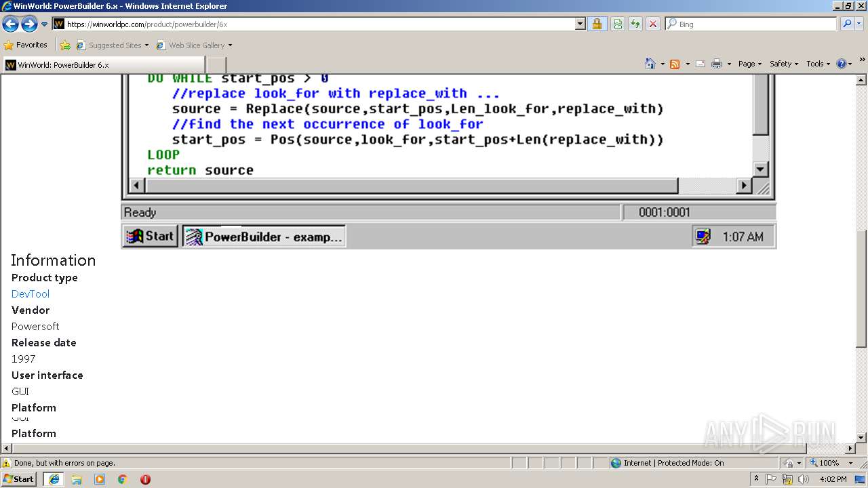Viewport: 868px width, 488px height.
Task: Open the Page menu
Action: [x=749, y=64]
